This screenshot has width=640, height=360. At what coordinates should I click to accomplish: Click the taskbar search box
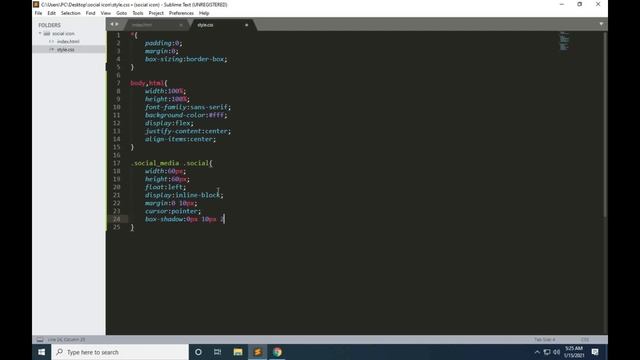pos(120,352)
